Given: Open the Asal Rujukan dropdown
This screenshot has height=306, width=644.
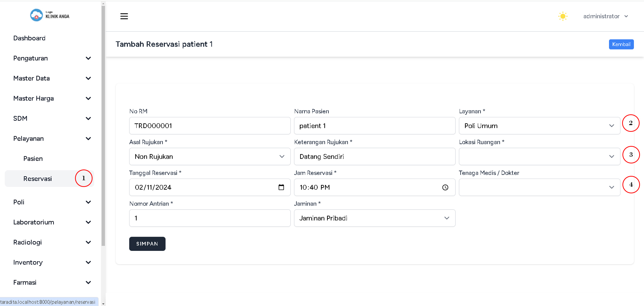Looking at the screenshot, I should [x=210, y=157].
